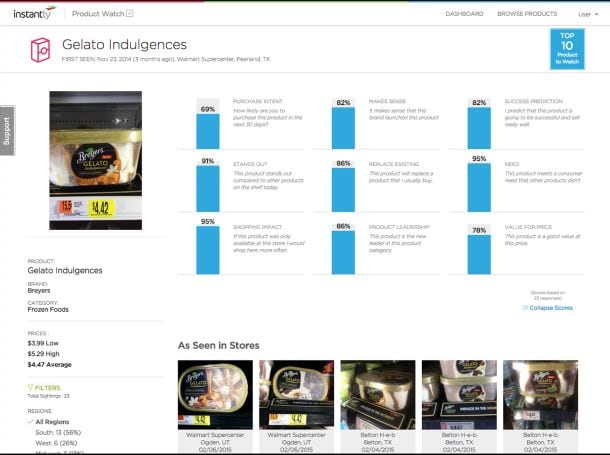This screenshot has height=455, width=610.
Task: Click the Purchase Intent 69% bar
Action: [208, 131]
